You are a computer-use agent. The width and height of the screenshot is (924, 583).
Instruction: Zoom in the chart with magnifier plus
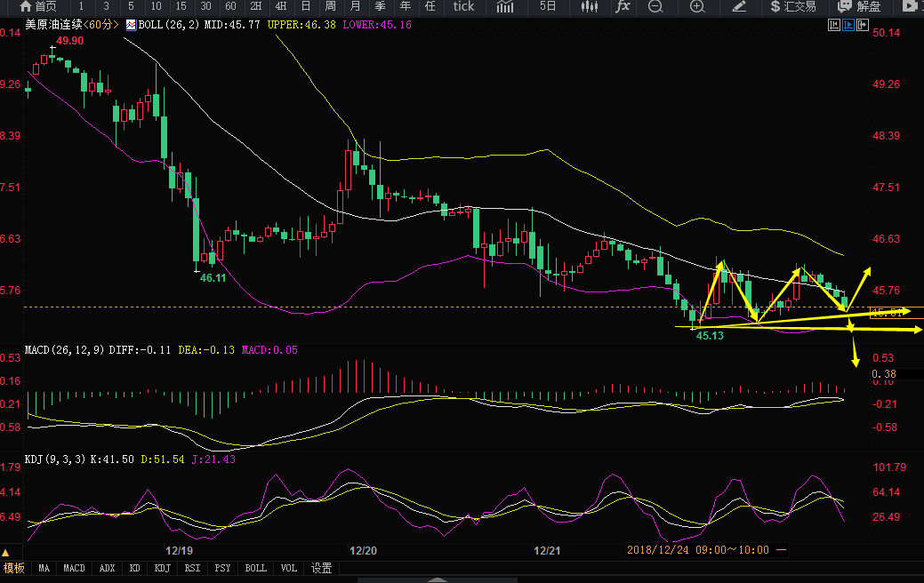697,6
